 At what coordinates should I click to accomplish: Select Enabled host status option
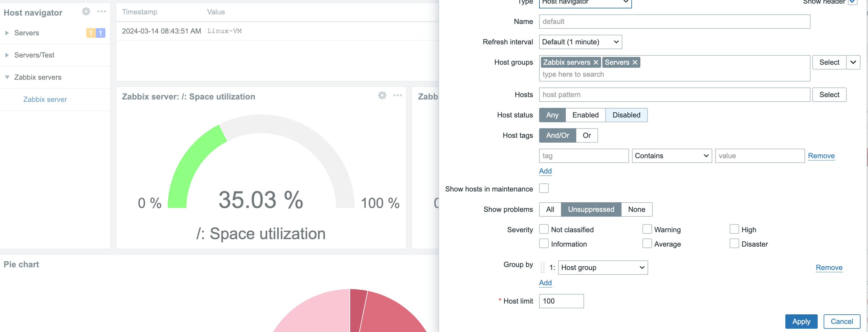(585, 115)
